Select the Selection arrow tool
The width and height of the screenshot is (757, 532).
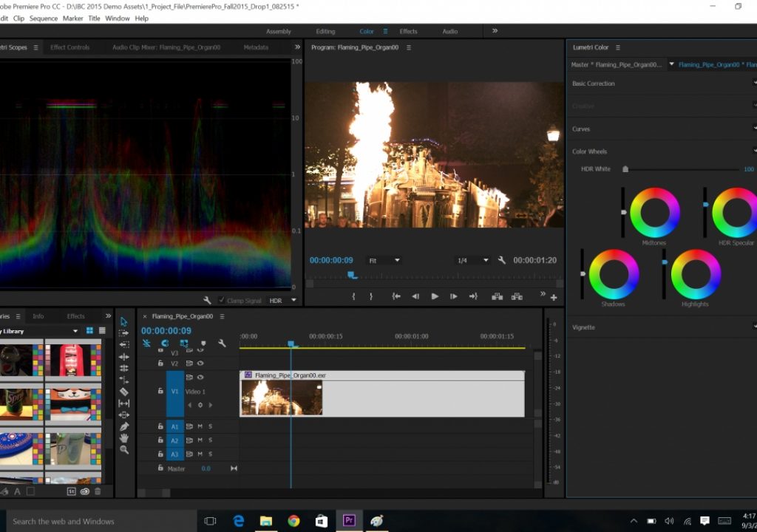pos(123,321)
